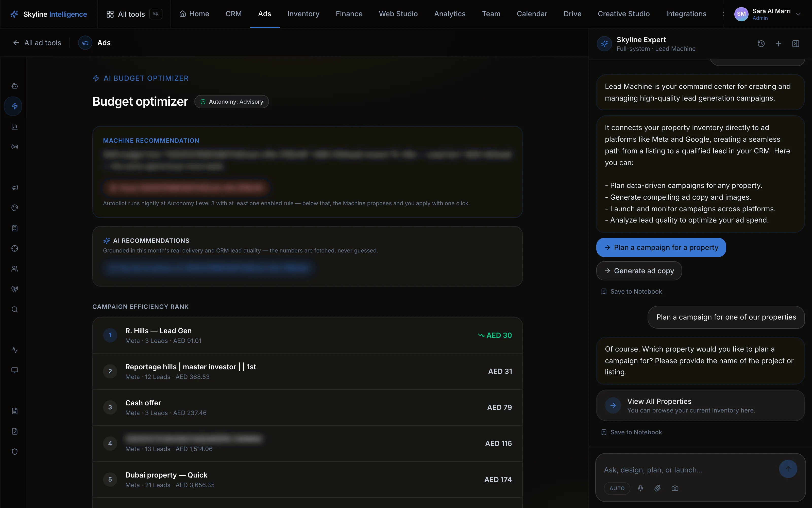Click the clipboard list sidebar icon
Viewport: 812px width, 508px height.
click(x=14, y=228)
